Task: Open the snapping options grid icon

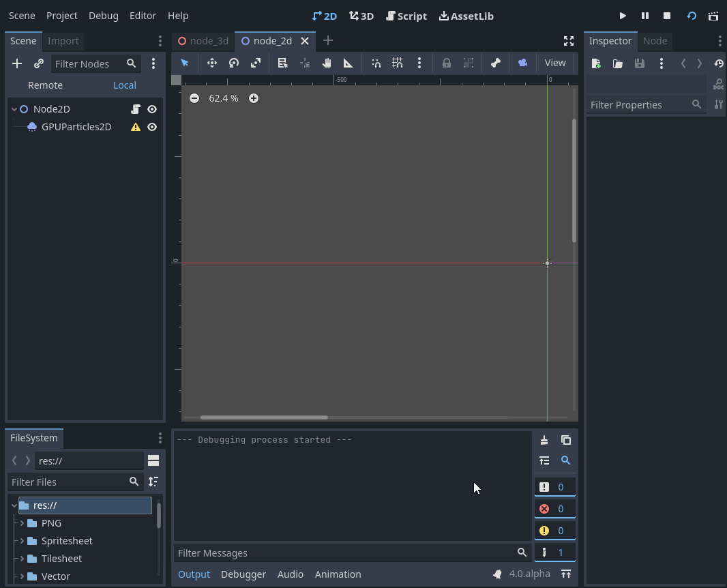Action: (x=398, y=63)
